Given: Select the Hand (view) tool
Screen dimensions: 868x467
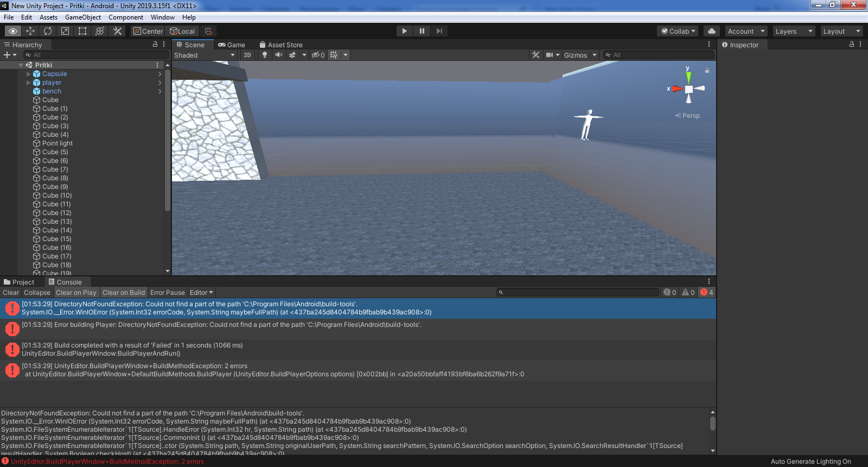Looking at the screenshot, I should pos(13,31).
